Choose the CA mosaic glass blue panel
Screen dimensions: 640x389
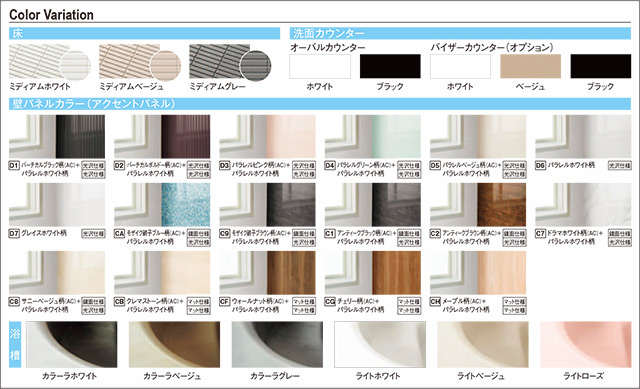(x=162, y=205)
